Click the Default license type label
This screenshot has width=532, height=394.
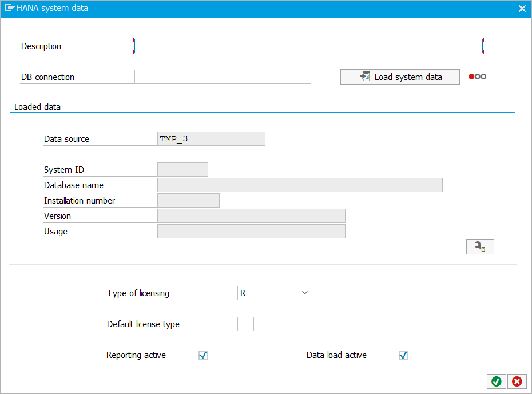point(143,324)
